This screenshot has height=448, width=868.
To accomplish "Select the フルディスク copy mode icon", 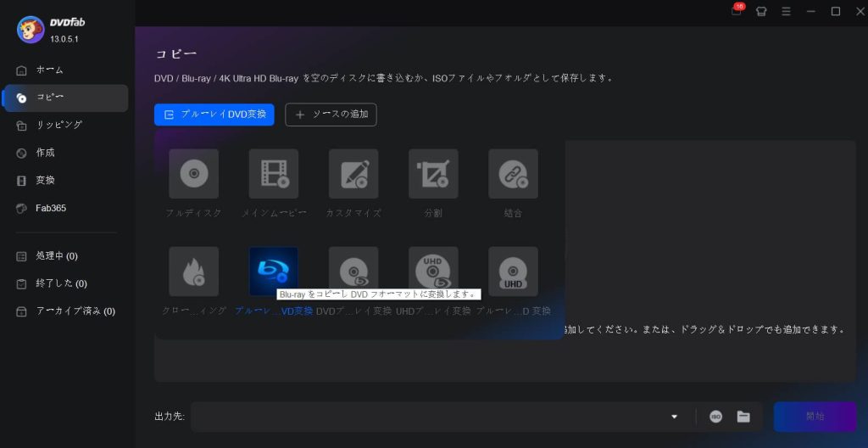I will pyautogui.click(x=194, y=174).
